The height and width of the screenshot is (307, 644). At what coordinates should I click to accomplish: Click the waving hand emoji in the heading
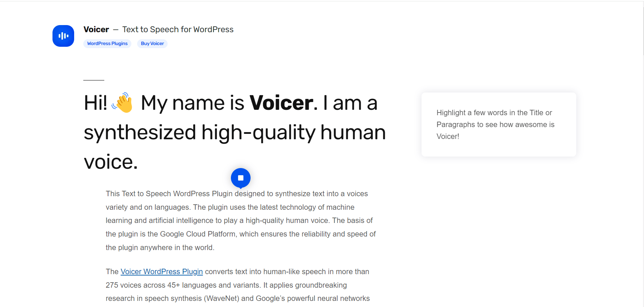tap(123, 103)
